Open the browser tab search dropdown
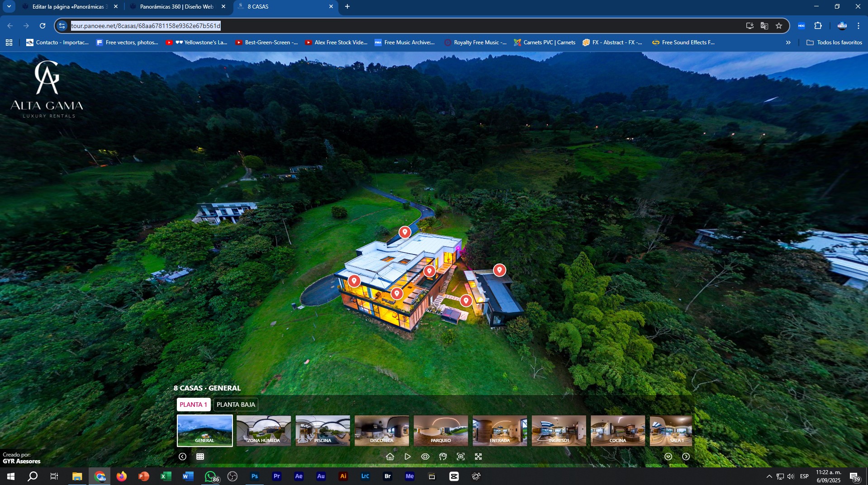868x485 pixels. (x=9, y=6)
